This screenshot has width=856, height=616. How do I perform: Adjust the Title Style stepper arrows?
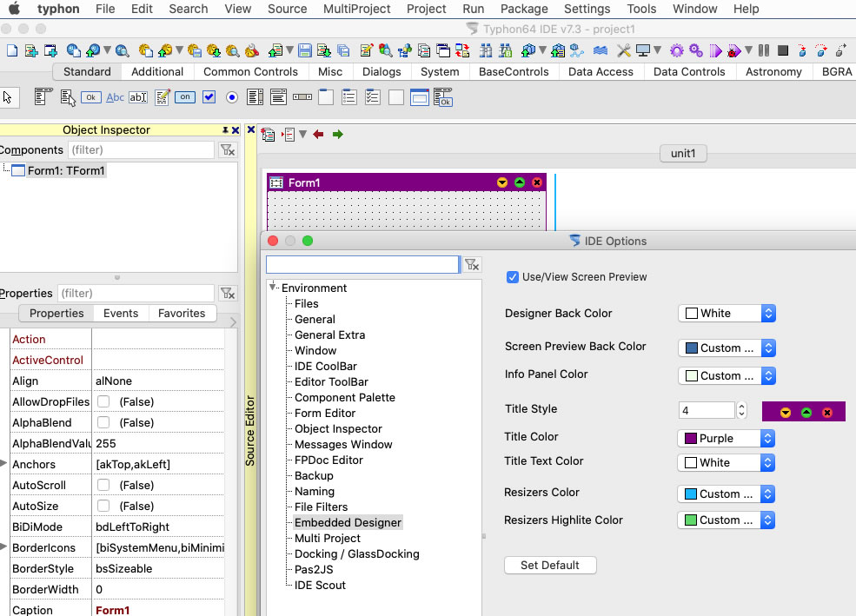click(x=741, y=410)
